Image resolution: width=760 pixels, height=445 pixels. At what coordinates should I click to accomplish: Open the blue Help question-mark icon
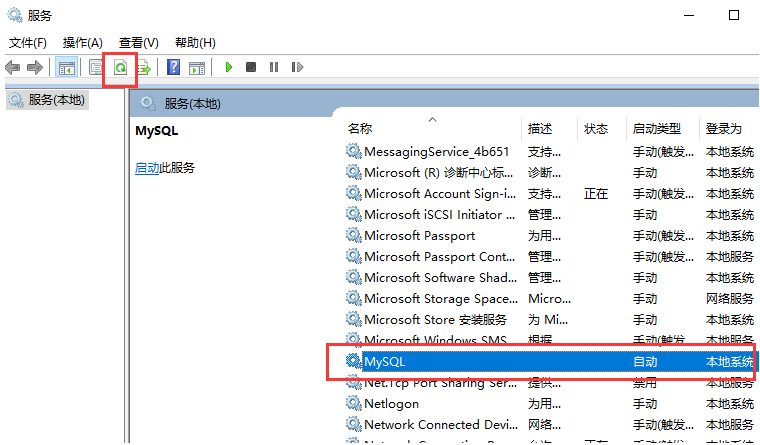[173, 67]
